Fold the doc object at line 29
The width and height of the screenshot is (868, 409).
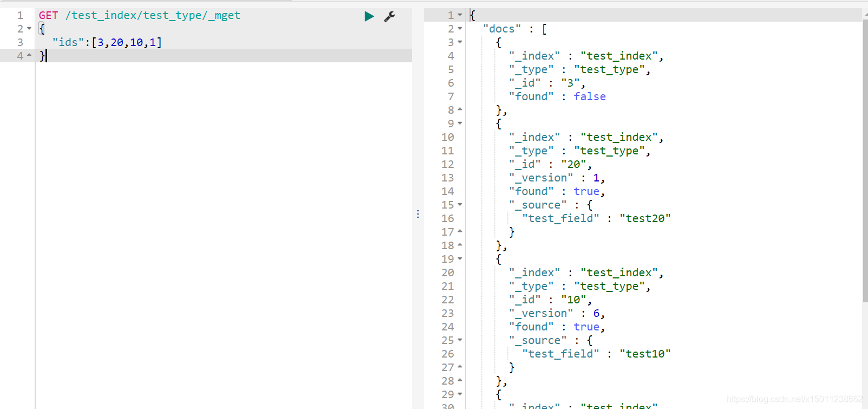(x=460, y=394)
